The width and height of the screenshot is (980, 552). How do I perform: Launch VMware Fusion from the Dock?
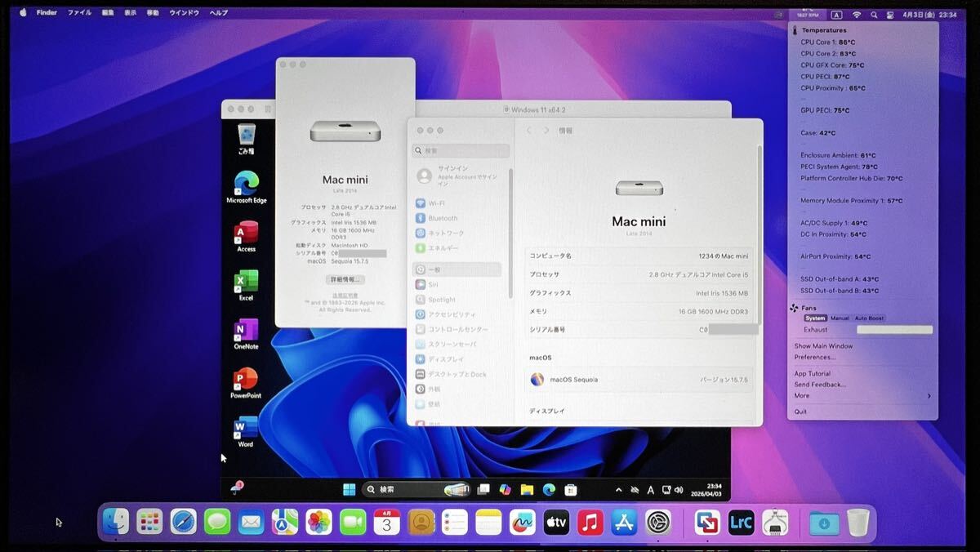706,522
